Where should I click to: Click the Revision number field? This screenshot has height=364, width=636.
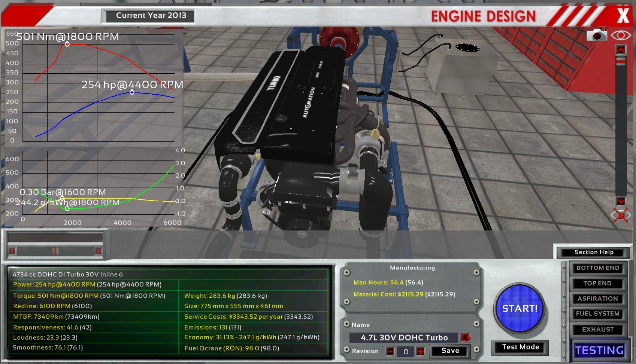click(405, 352)
